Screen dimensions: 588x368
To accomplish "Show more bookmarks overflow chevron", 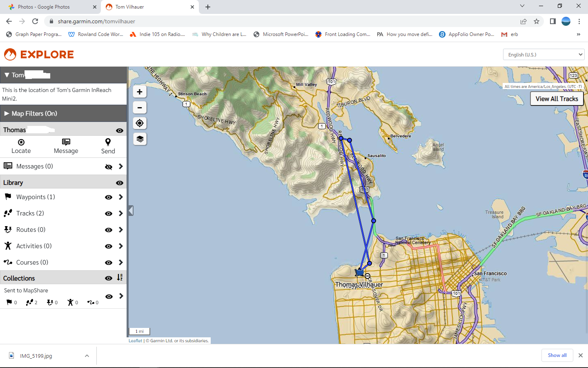I will click(x=579, y=34).
